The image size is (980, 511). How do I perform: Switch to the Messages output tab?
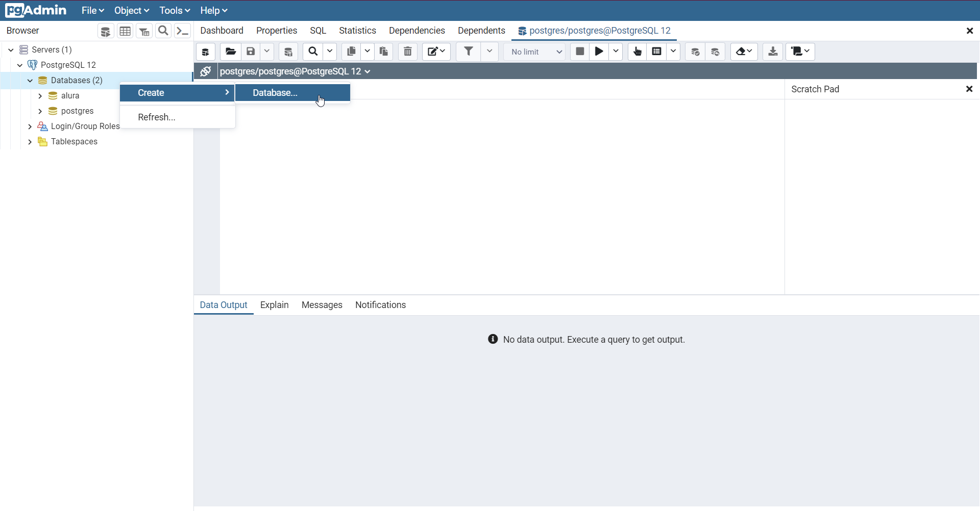(322, 304)
